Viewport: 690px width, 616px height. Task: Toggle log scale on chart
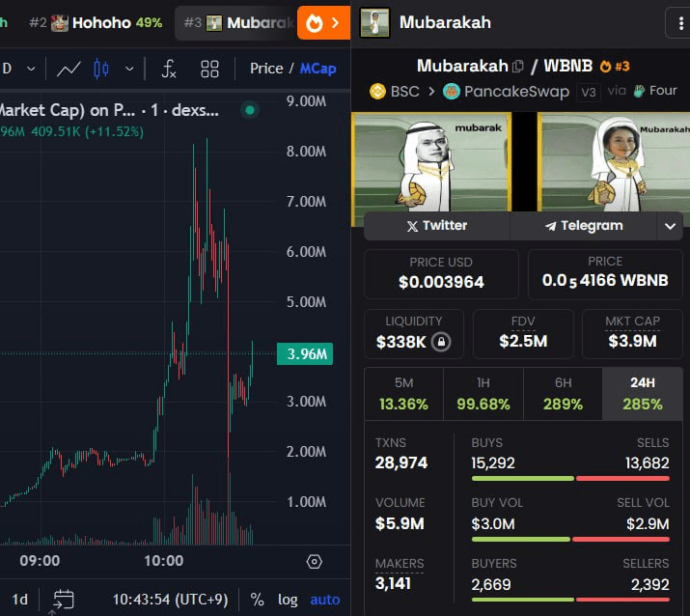click(x=288, y=600)
